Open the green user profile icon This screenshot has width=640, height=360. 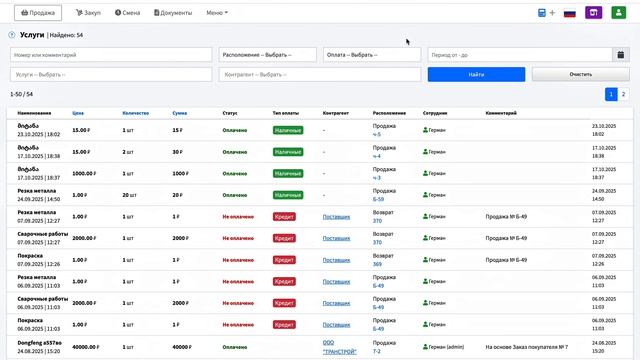(x=619, y=13)
